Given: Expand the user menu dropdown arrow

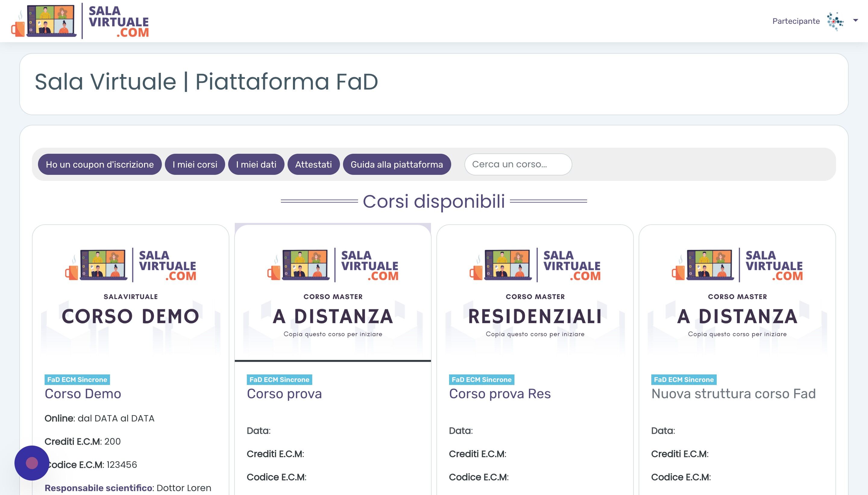Looking at the screenshot, I should click(856, 20).
